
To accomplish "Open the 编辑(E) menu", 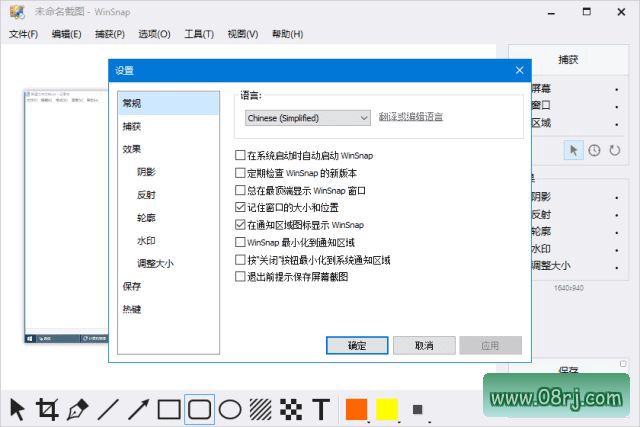I will [x=67, y=34].
